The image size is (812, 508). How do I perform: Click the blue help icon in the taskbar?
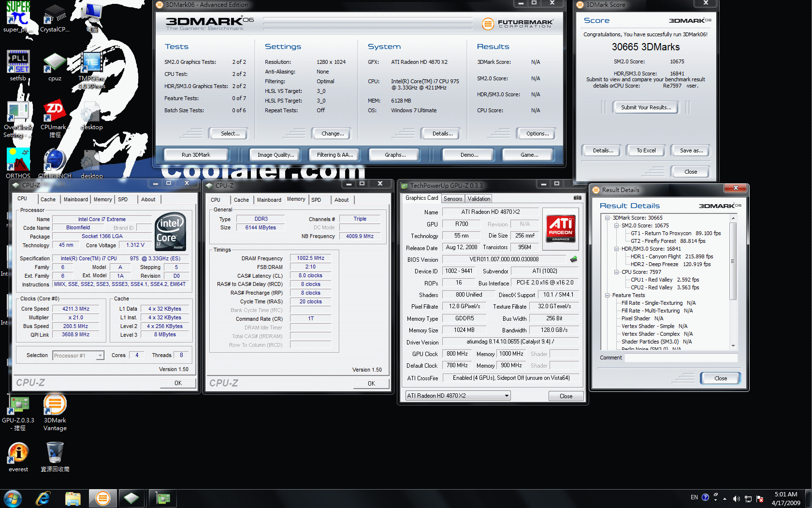(705, 497)
